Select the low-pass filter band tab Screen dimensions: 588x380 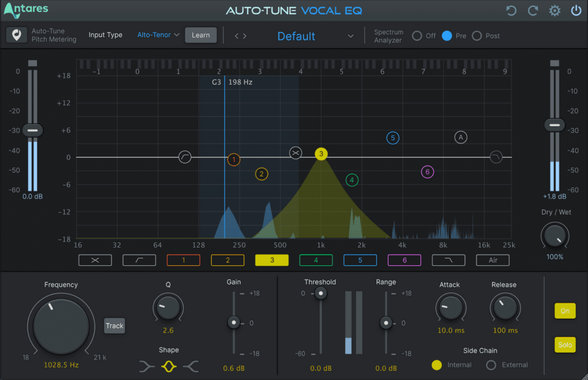[448, 260]
